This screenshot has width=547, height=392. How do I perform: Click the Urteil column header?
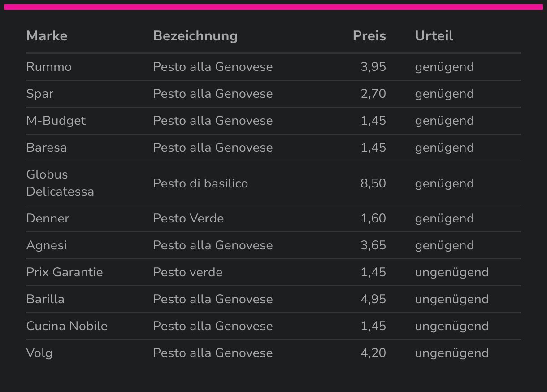click(434, 36)
